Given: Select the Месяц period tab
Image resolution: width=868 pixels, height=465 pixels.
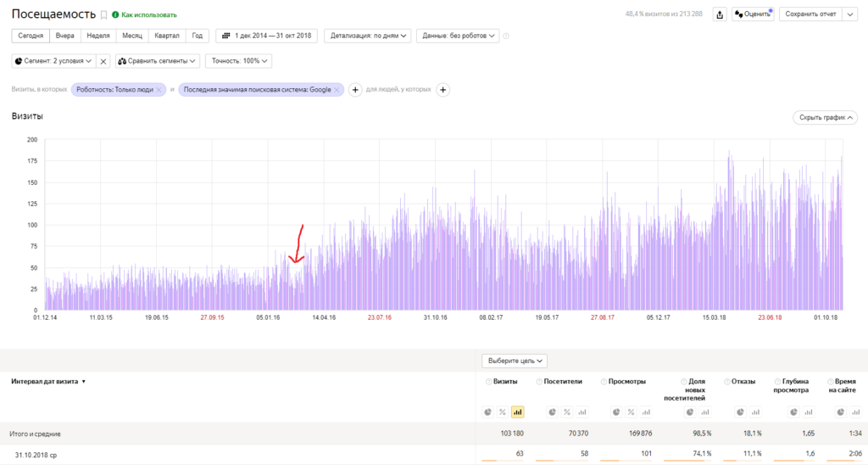Looking at the screenshot, I should (x=131, y=36).
